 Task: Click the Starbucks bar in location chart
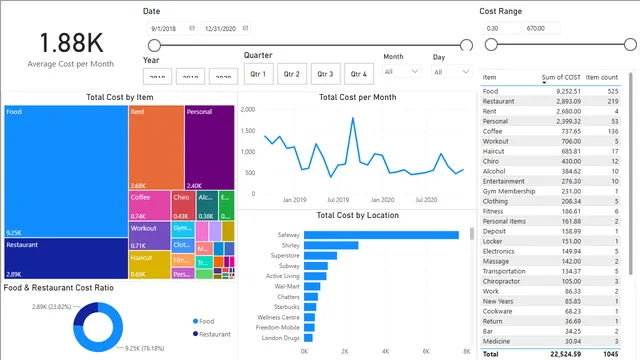click(x=310, y=307)
